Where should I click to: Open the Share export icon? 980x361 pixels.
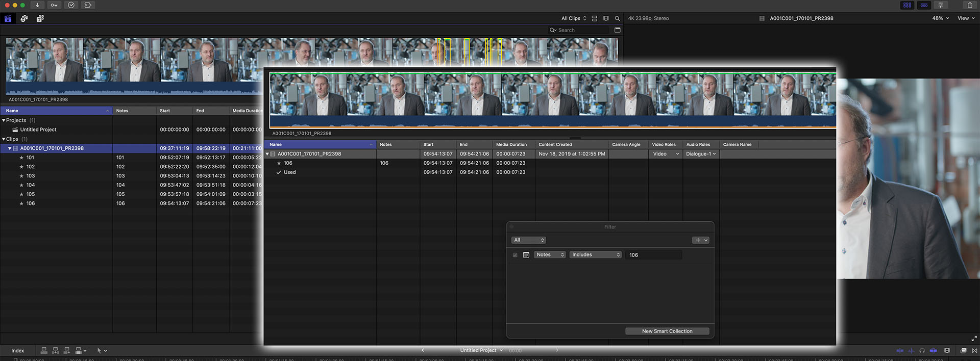pos(970,5)
